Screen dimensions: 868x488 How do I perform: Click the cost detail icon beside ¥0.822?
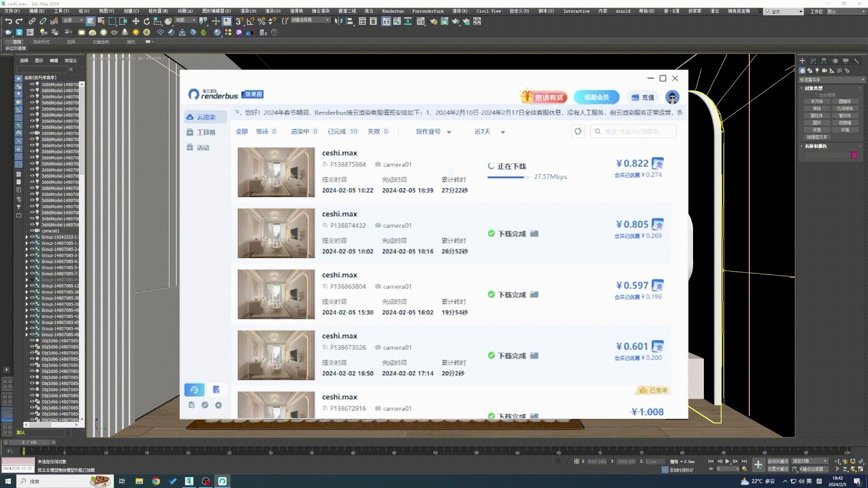(658, 163)
